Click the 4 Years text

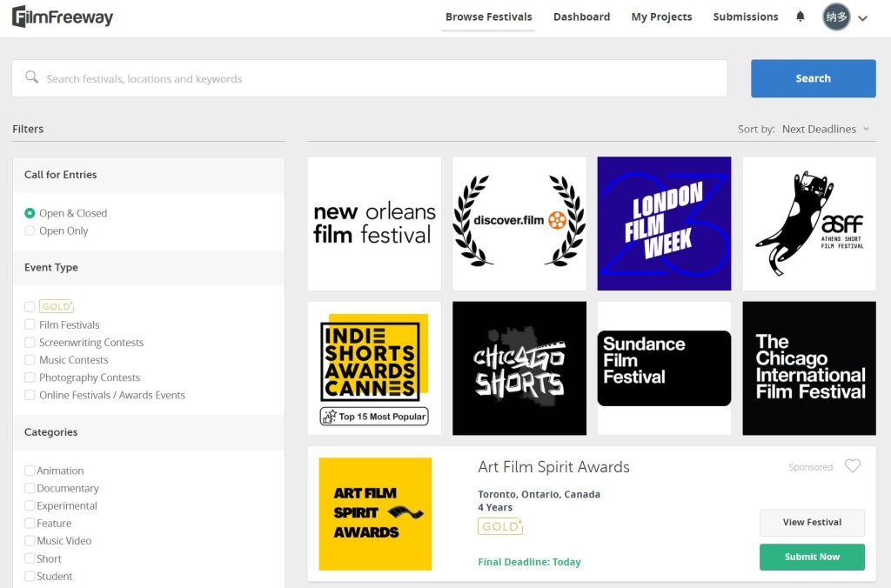click(495, 507)
